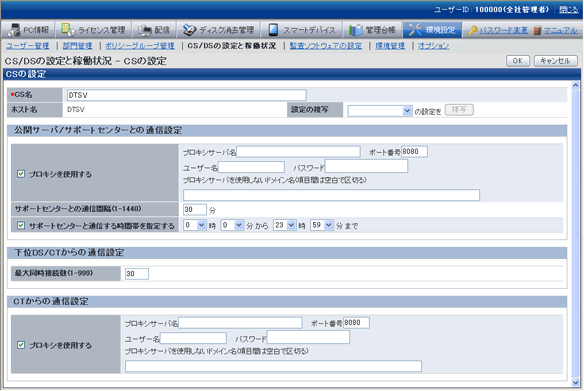Toggle プロキシを使用する in CTからの通信設定
Viewport: 584px width, 391px height.
click(21, 345)
